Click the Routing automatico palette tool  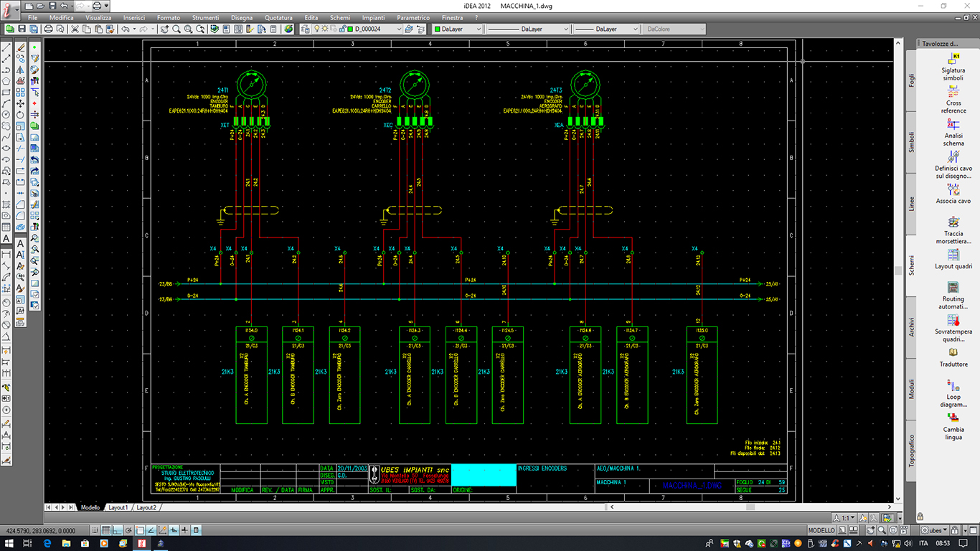(x=953, y=296)
